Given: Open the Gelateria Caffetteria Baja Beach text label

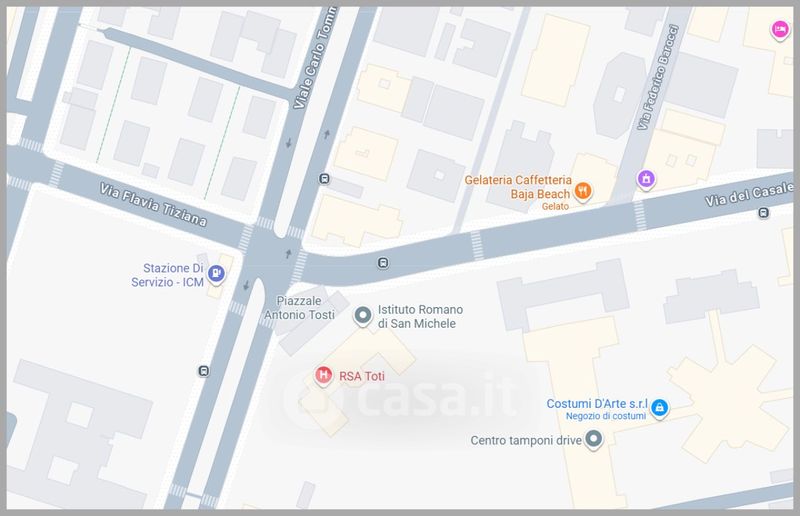Looking at the screenshot, I should coord(518,187).
